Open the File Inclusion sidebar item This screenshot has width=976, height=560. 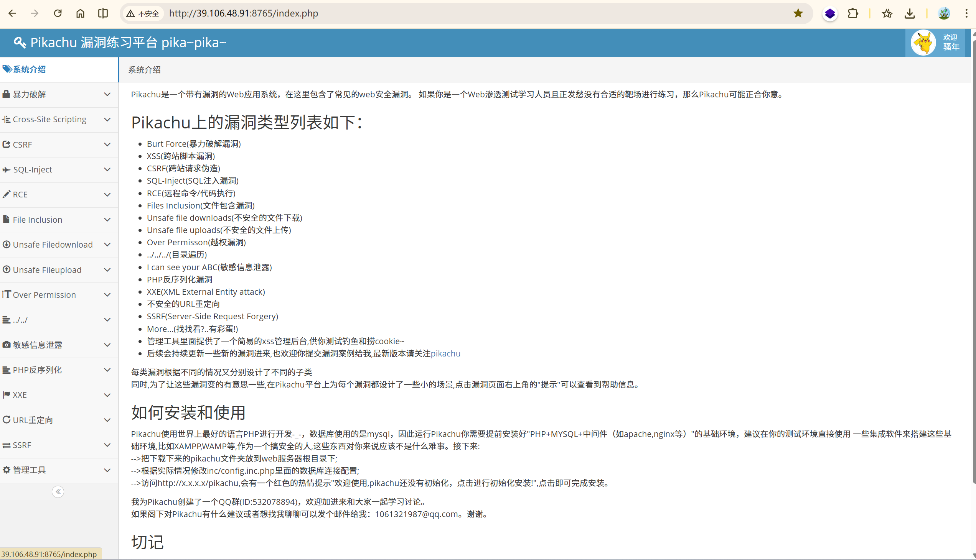point(37,220)
